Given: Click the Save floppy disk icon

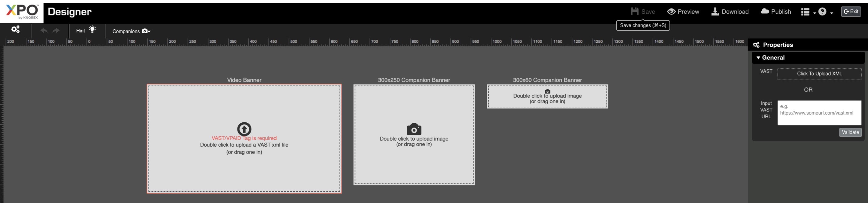Looking at the screenshot, I should (x=634, y=12).
